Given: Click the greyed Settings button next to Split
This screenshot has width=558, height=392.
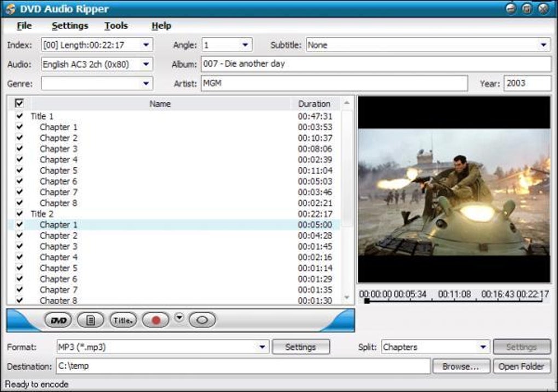Looking at the screenshot, I should tap(522, 347).
